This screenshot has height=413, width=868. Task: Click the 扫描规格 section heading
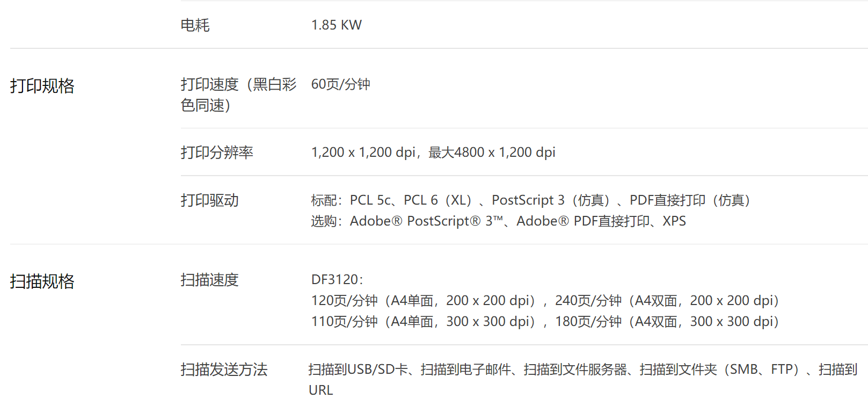click(x=42, y=281)
